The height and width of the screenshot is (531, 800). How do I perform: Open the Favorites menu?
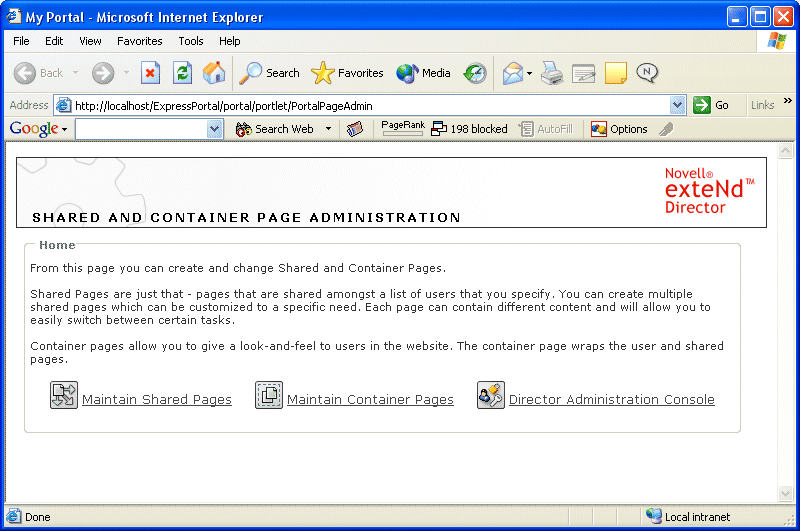point(140,41)
